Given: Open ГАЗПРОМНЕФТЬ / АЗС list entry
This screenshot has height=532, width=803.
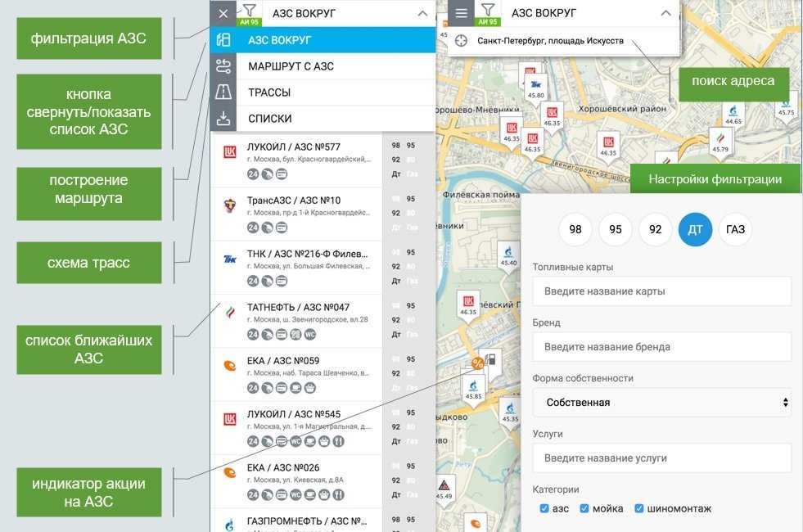Looking at the screenshot, I should point(297,521).
